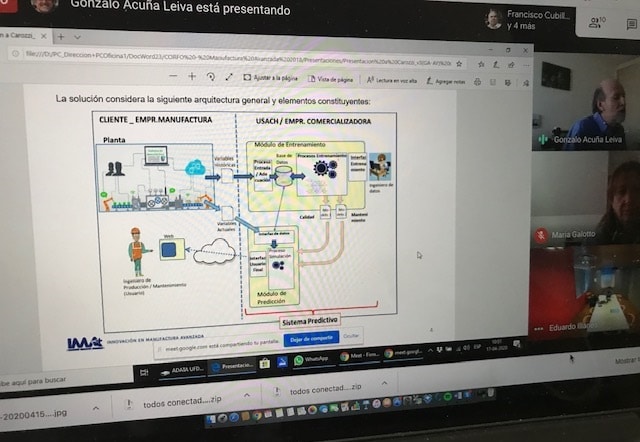Expand chevron for second 'todos conectad....zip'
The image size is (640, 442).
384,383
